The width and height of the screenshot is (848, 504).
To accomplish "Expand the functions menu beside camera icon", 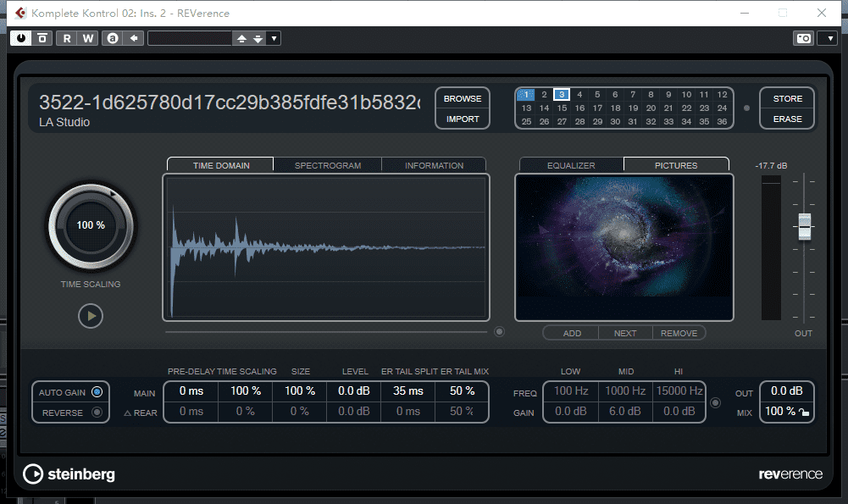I will pos(826,38).
